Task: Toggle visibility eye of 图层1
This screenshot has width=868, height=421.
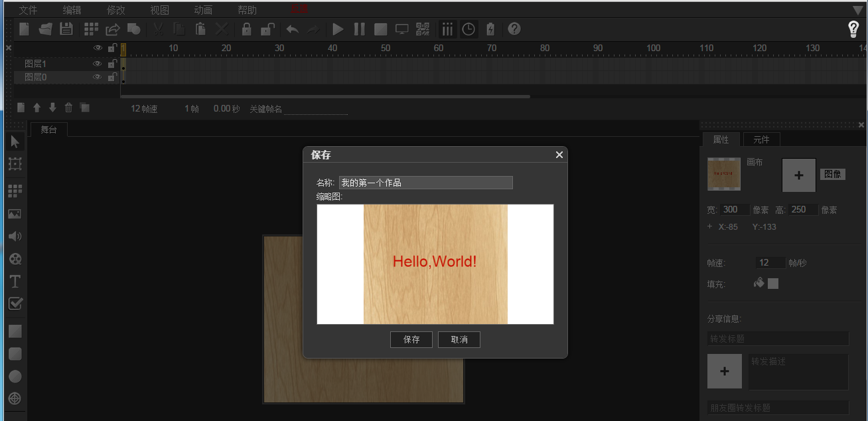Action: pyautogui.click(x=98, y=64)
